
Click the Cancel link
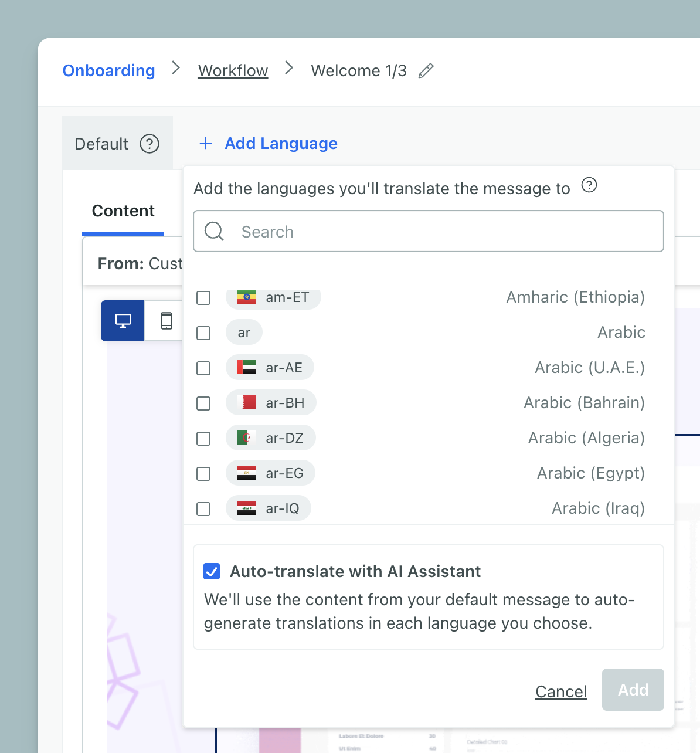(561, 691)
